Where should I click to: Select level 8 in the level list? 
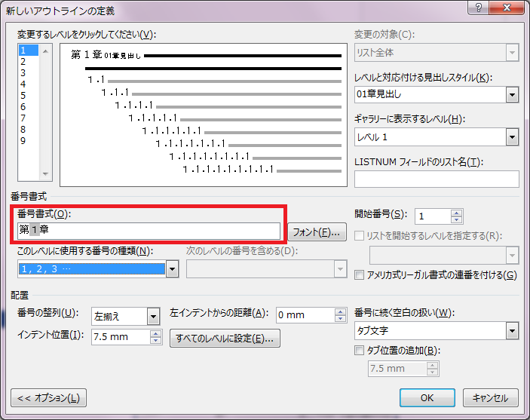pos(29,129)
